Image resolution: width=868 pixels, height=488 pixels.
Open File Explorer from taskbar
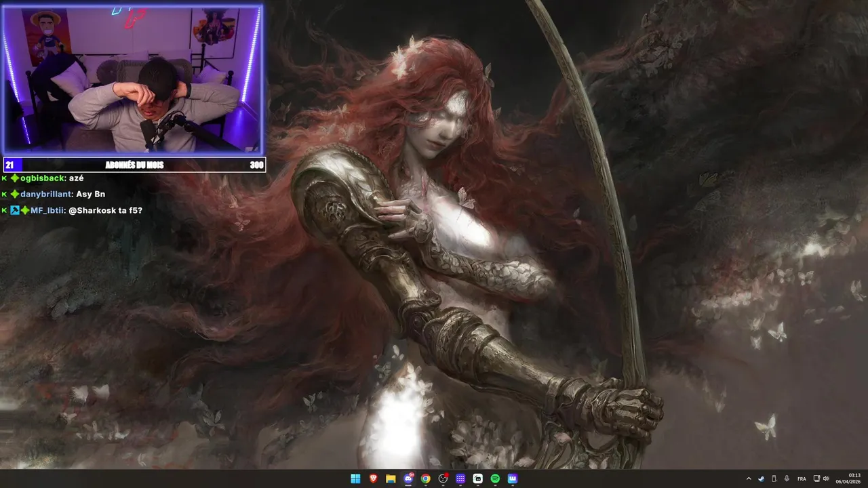point(391,479)
